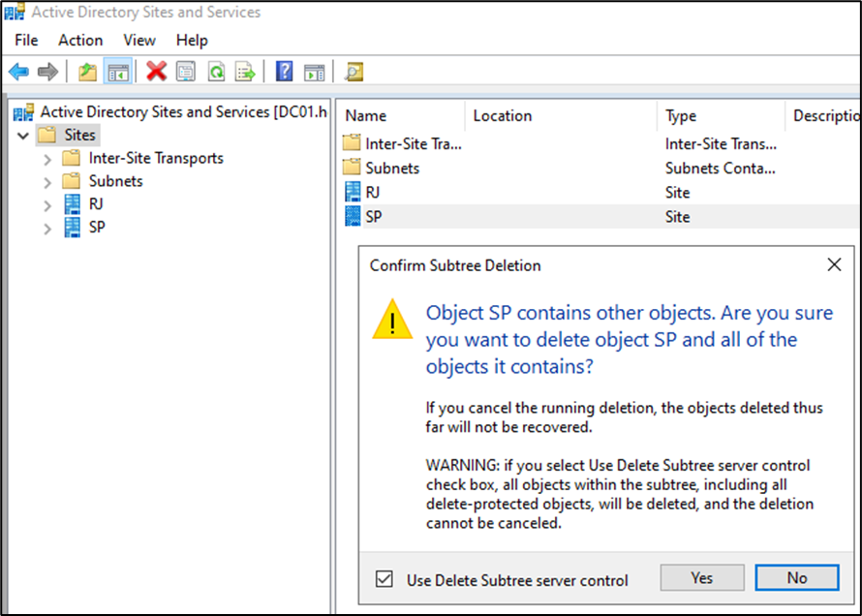Click the red Delete toolbar icon
Image resolution: width=862 pixels, height=616 pixels.
(x=156, y=72)
